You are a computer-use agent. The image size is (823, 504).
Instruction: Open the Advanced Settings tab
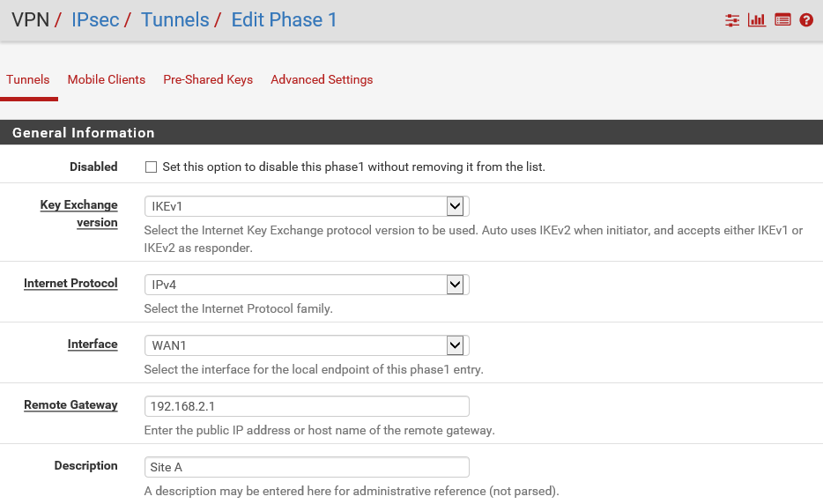[x=322, y=80]
